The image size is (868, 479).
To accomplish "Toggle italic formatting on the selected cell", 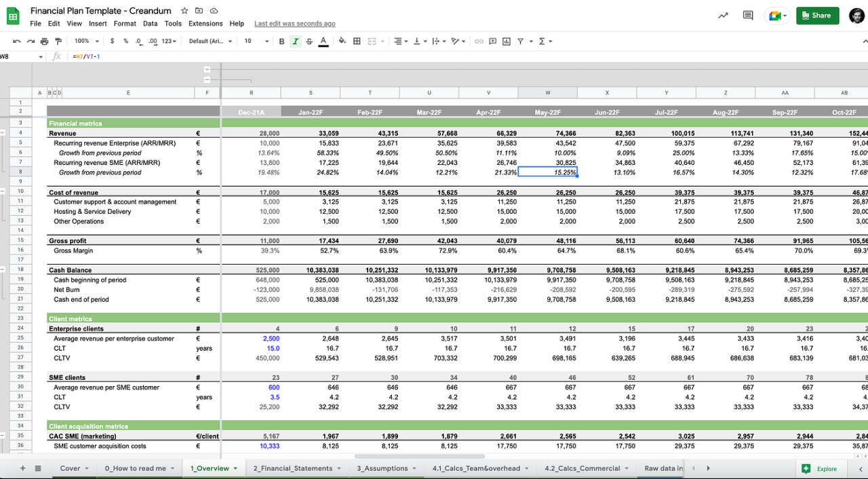I will tap(294, 41).
